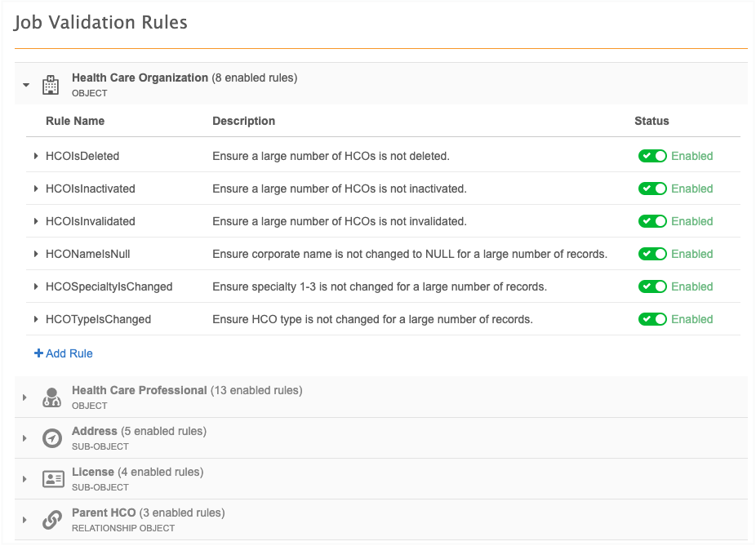The width and height of the screenshot is (756, 546).
Task: Click the Parent HCO chain link icon
Action: (x=51, y=520)
